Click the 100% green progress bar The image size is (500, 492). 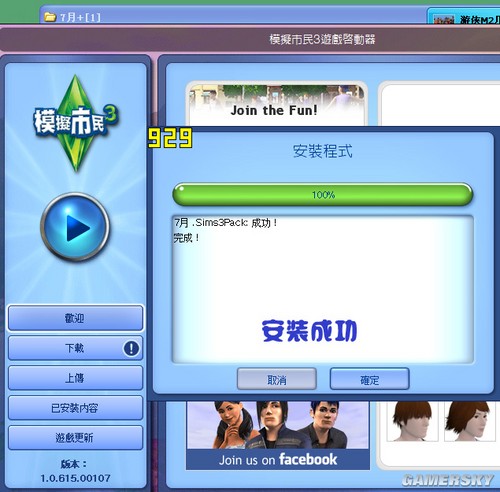click(323, 194)
